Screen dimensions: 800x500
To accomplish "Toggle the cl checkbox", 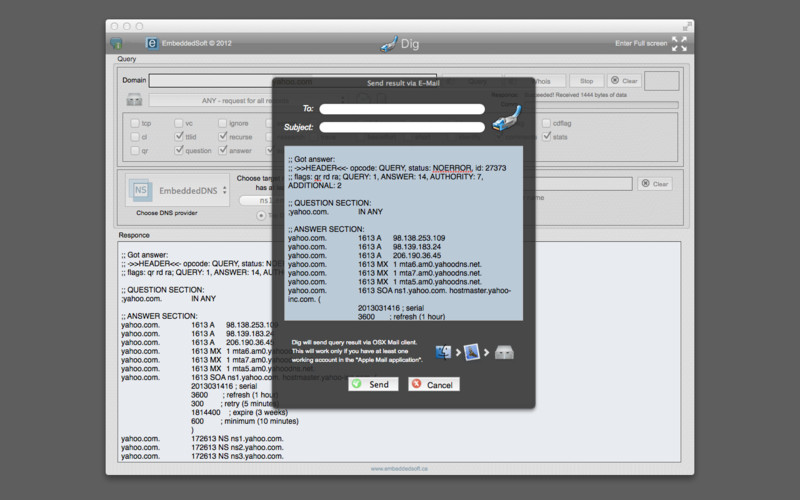I will [x=135, y=137].
